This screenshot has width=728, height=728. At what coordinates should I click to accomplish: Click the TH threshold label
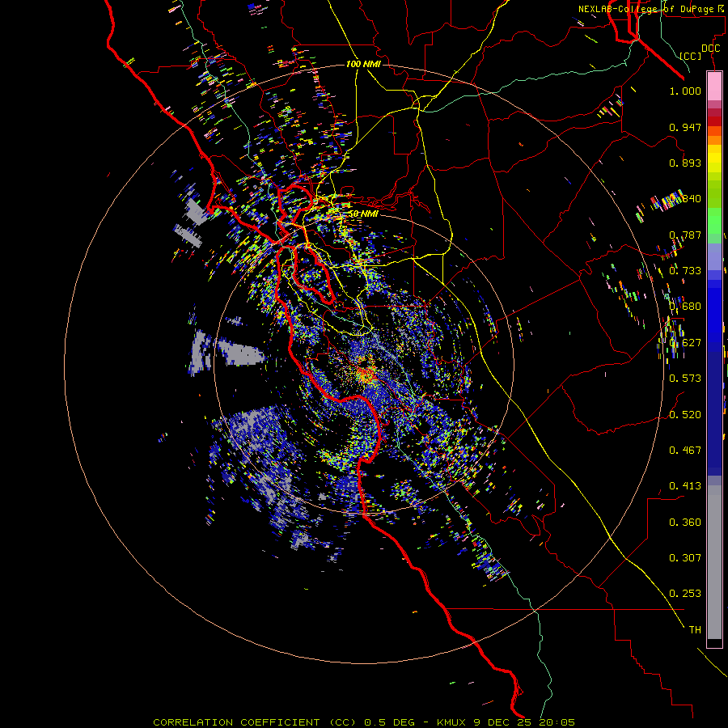695,630
